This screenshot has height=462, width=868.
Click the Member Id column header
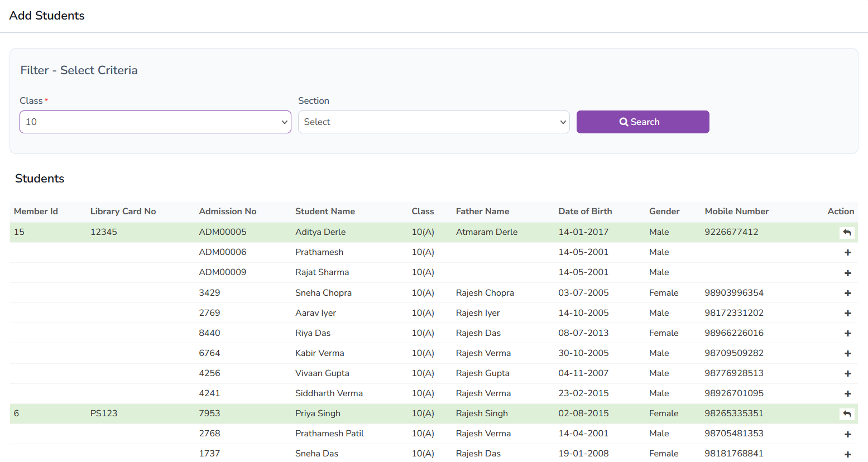point(36,211)
